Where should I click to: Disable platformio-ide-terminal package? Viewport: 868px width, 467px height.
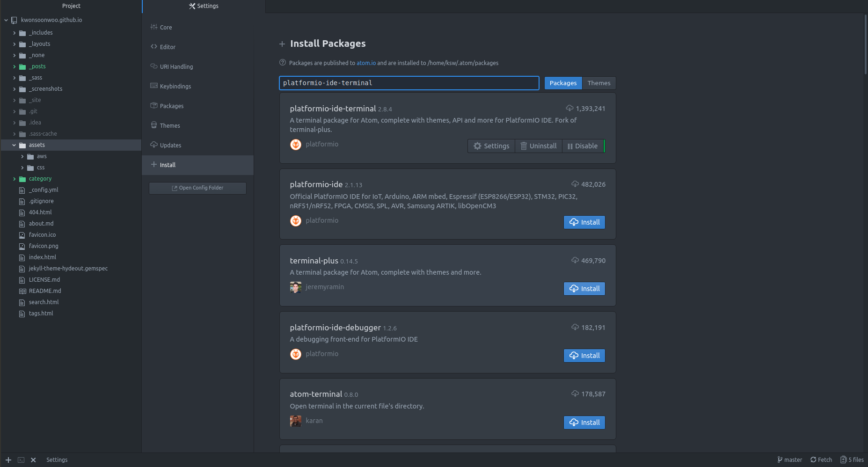(x=583, y=146)
